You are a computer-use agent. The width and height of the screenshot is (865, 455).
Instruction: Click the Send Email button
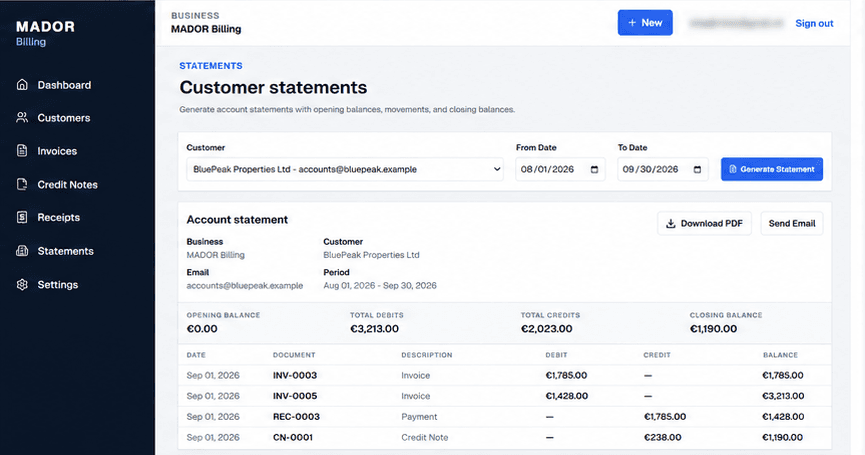pyautogui.click(x=792, y=223)
